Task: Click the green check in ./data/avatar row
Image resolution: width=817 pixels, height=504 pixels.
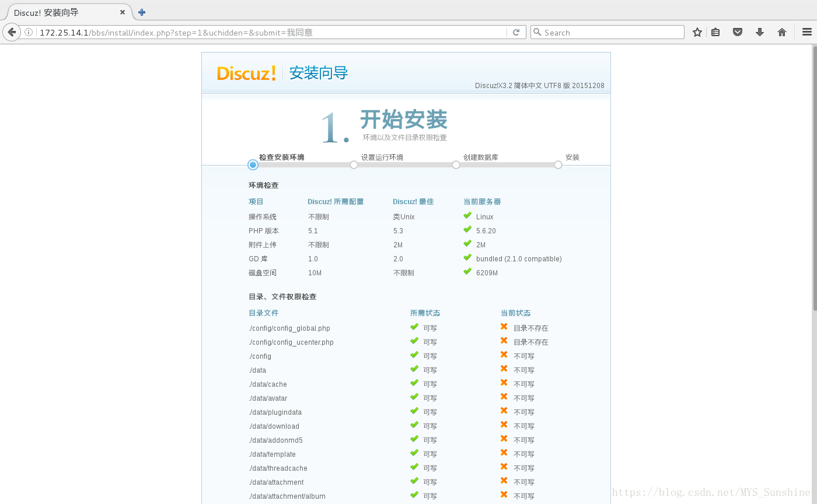Action: pos(414,397)
